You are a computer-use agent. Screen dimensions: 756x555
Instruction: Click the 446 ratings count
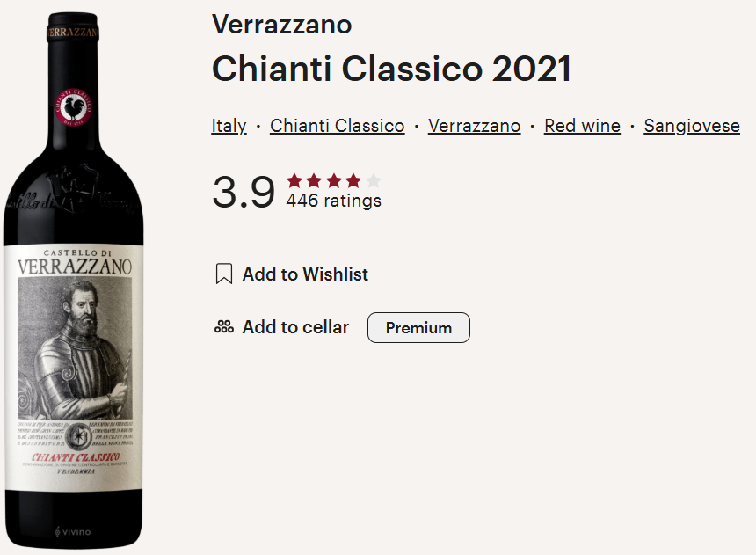point(334,201)
